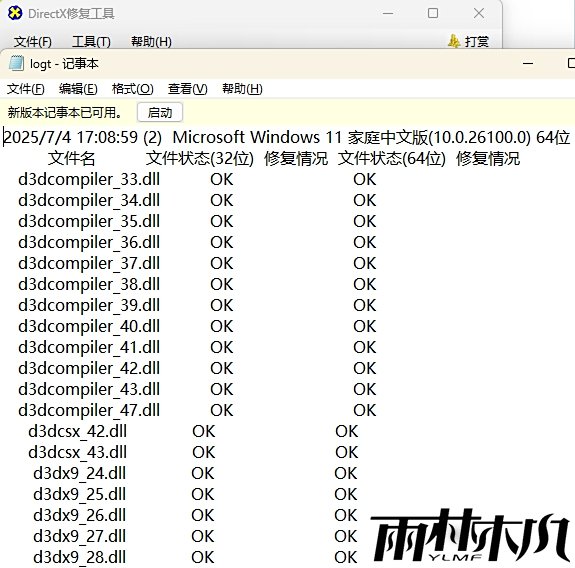Open 文件(F) menu in DirectX修复工具 window
Screen dimensions: 575x568
(x=33, y=42)
